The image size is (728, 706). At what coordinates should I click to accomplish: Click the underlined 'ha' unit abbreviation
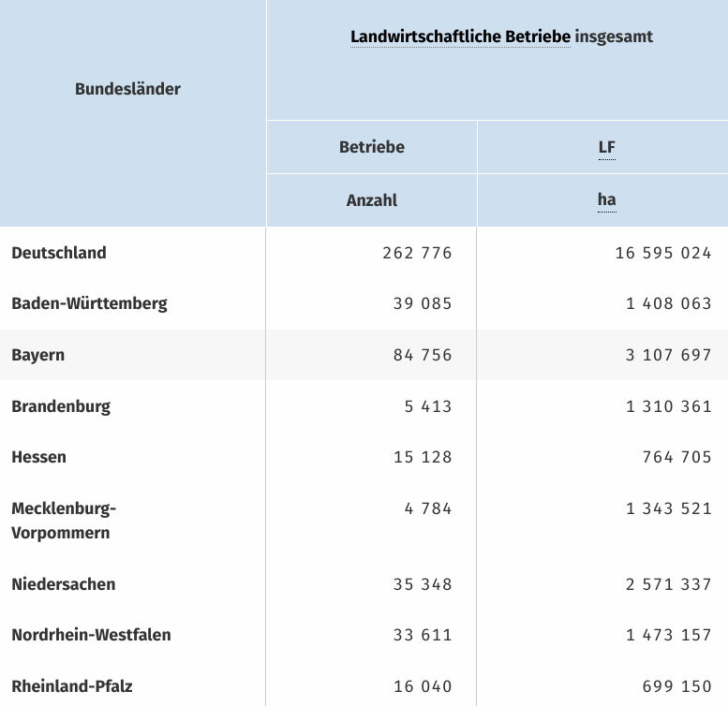pyautogui.click(x=606, y=199)
